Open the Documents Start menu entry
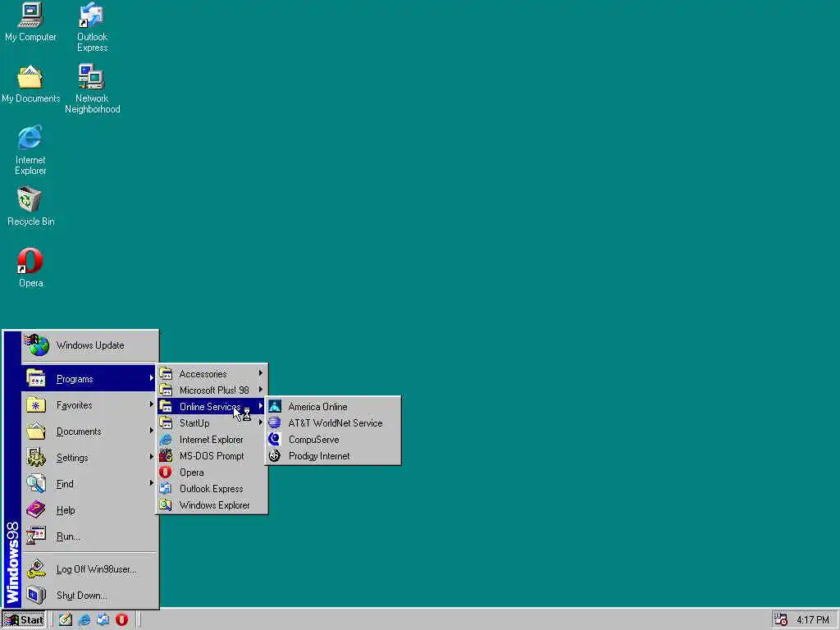This screenshot has width=840, height=630. tap(89, 431)
